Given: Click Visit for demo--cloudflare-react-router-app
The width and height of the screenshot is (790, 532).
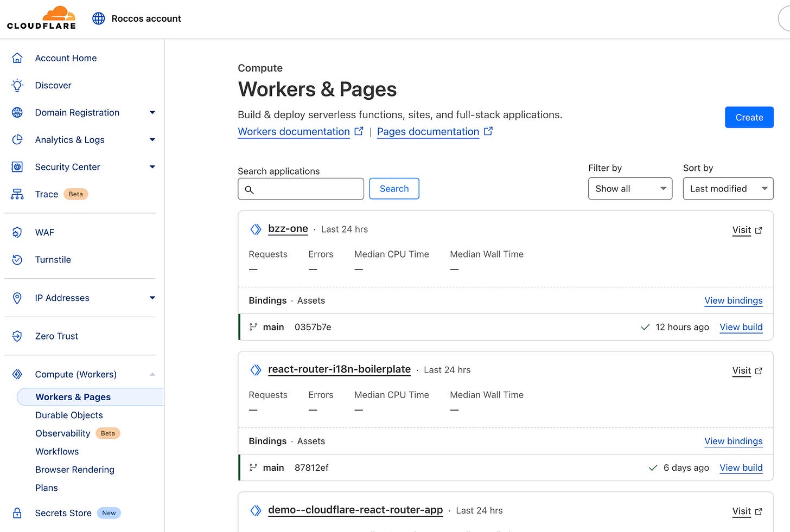Looking at the screenshot, I should [742, 511].
